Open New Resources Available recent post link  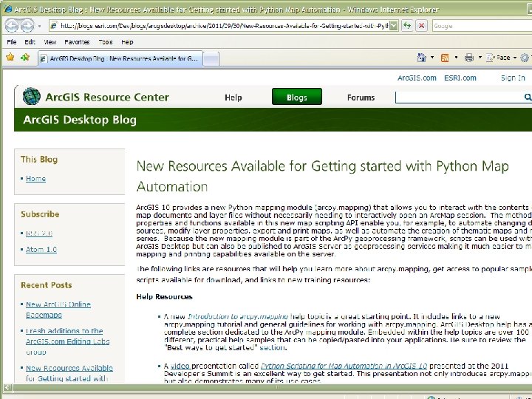tap(69, 373)
